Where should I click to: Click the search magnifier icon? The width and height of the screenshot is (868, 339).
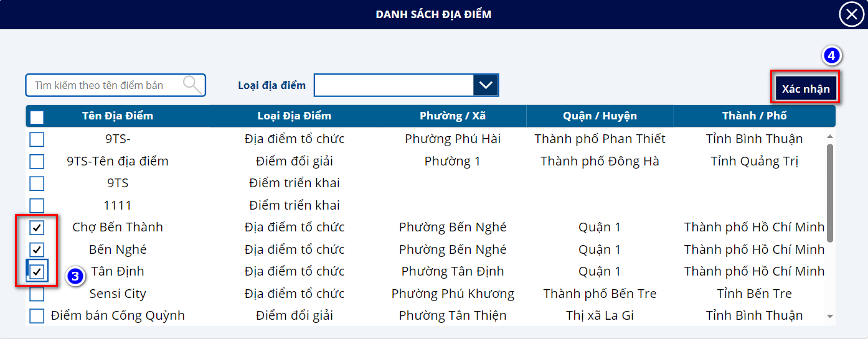[x=192, y=85]
